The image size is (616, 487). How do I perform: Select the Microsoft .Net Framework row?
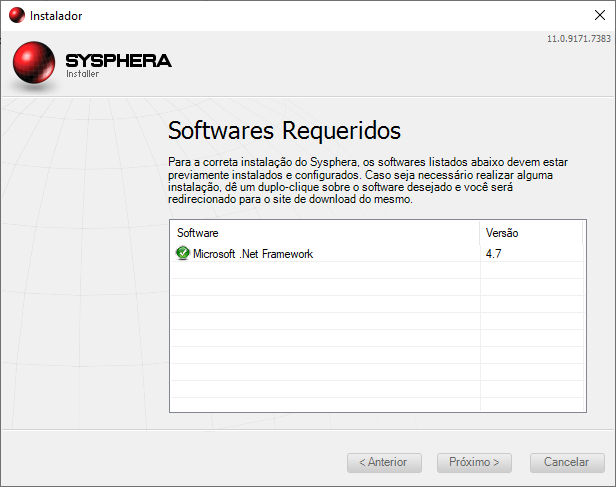[377, 254]
